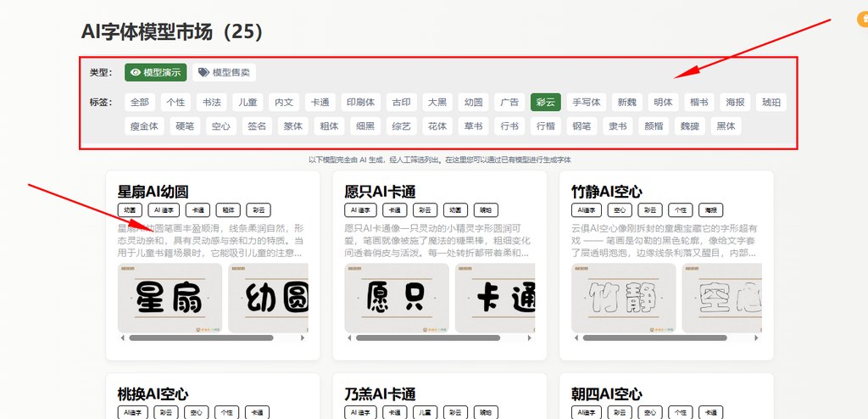This screenshot has width=868, height=419.
Task: Switch to 模型售卖 type
Action: pyautogui.click(x=224, y=73)
